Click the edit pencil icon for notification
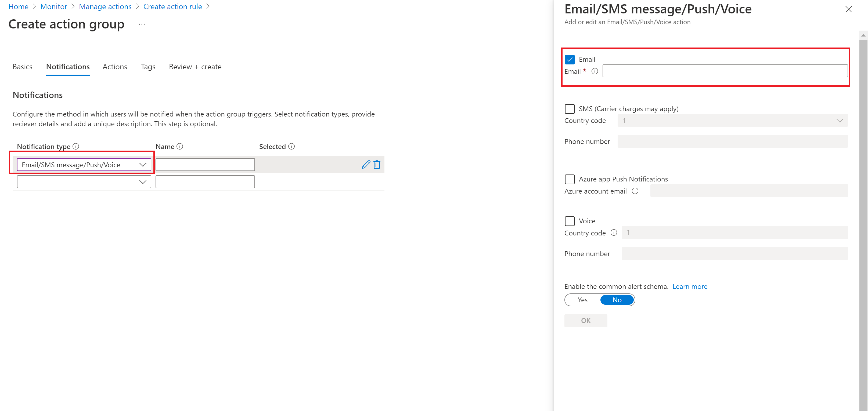Image resolution: width=868 pixels, height=411 pixels. pos(365,164)
